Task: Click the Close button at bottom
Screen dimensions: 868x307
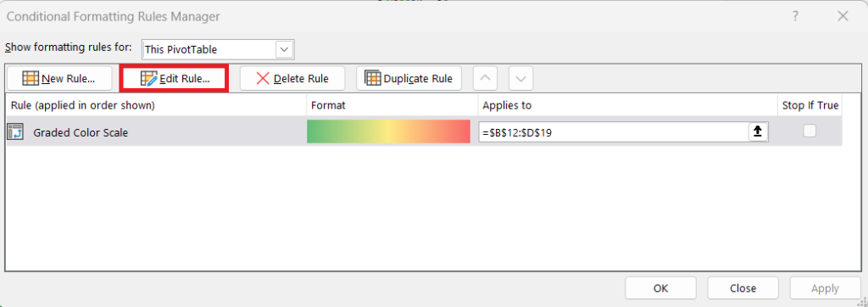Action: [743, 288]
